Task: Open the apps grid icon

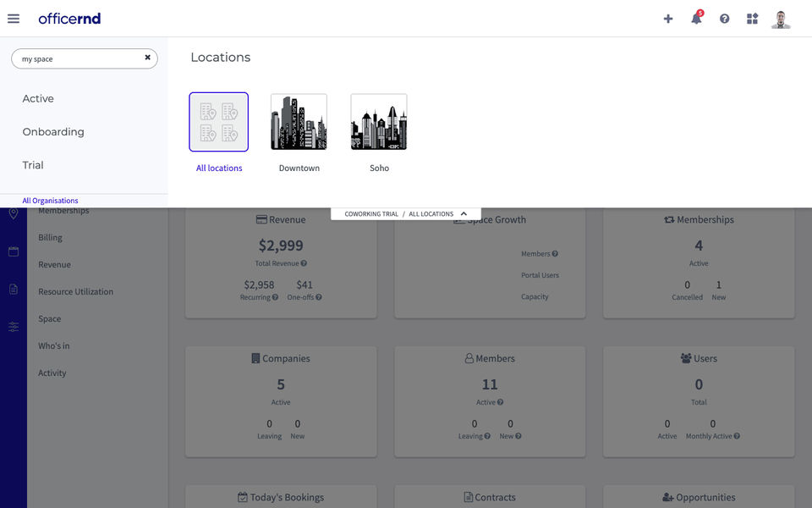Action: (753, 19)
